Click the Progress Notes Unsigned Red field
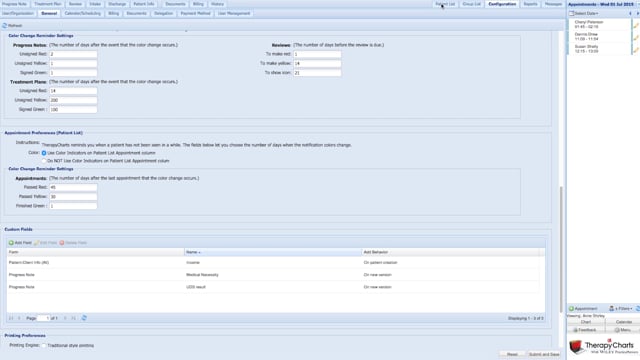The image size is (640, 360). [73, 54]
